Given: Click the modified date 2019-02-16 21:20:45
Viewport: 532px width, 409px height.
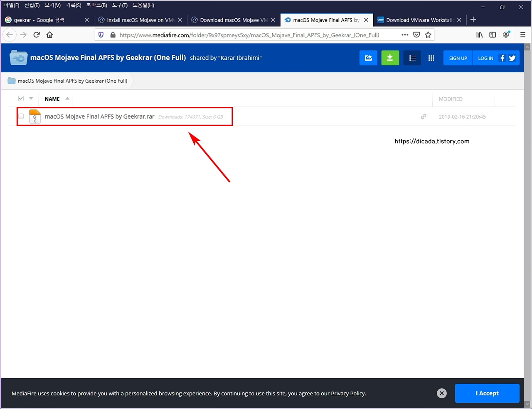Looking at the screenshot, I should pos(462,117).
